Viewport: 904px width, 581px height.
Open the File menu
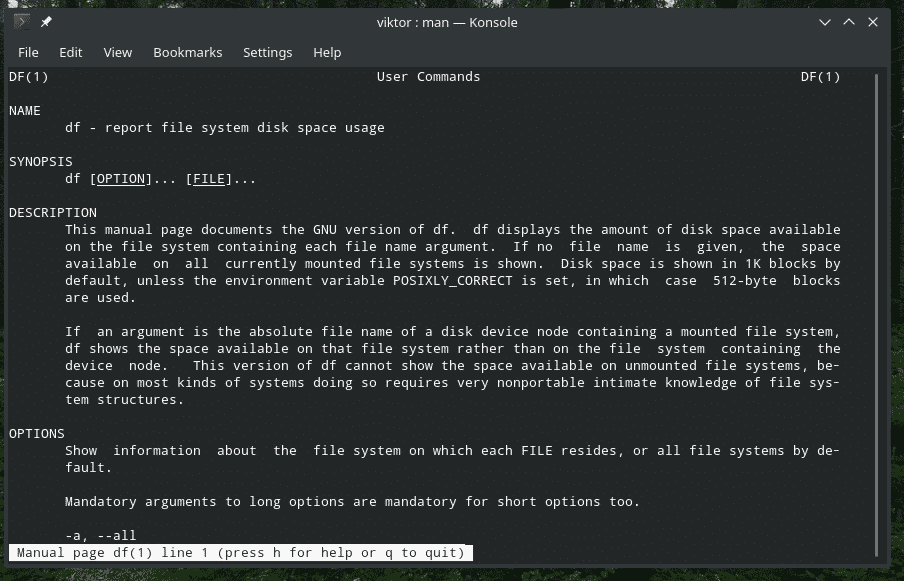(x=28, y=52)
